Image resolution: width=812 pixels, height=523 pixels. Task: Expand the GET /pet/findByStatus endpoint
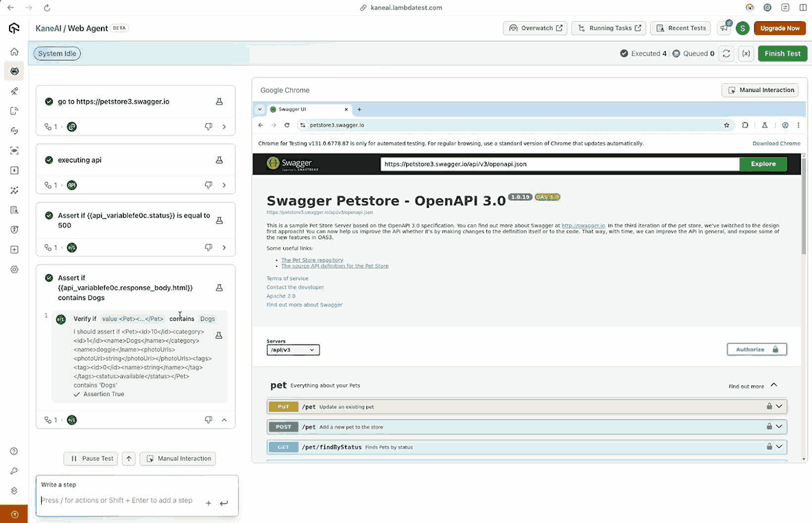tap(779, 447)
